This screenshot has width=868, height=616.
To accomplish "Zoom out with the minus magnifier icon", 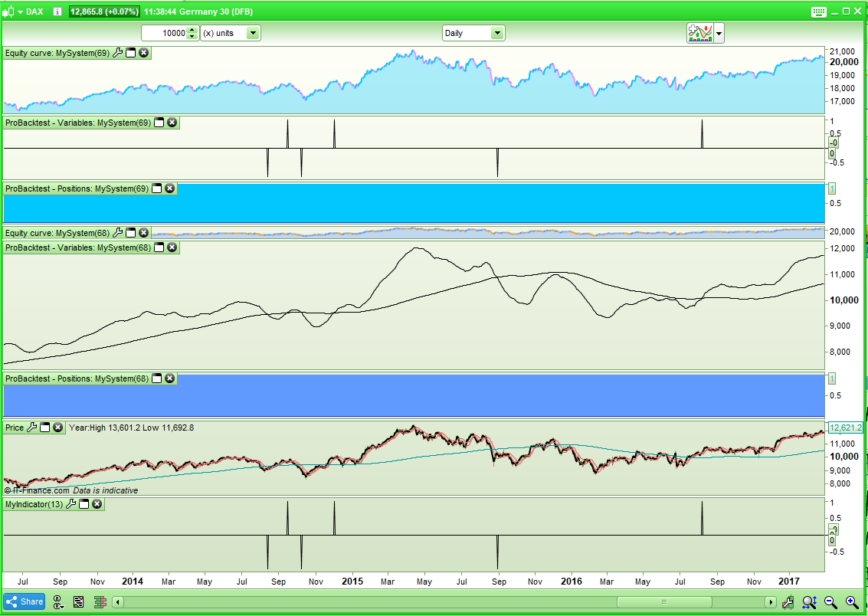I will pyautogui.click(x=830, y=601).
